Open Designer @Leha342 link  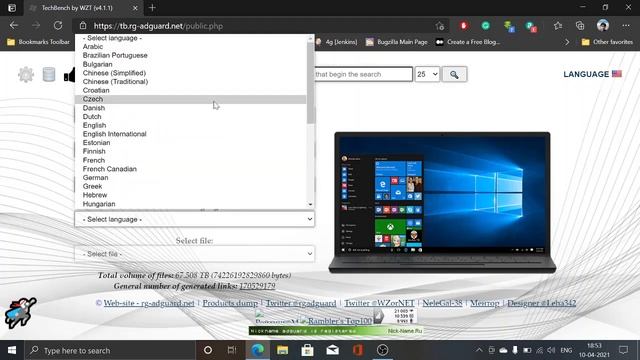542,303
